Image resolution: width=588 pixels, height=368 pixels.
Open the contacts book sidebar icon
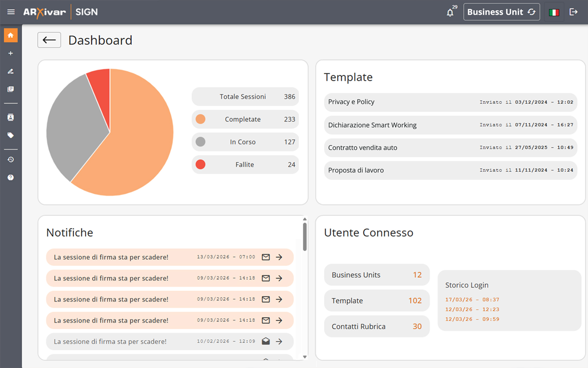coord(11,117)
